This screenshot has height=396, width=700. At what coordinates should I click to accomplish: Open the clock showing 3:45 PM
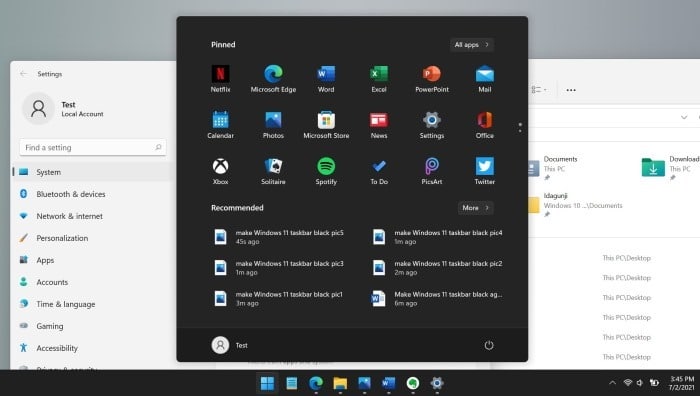tap(681, 383)
